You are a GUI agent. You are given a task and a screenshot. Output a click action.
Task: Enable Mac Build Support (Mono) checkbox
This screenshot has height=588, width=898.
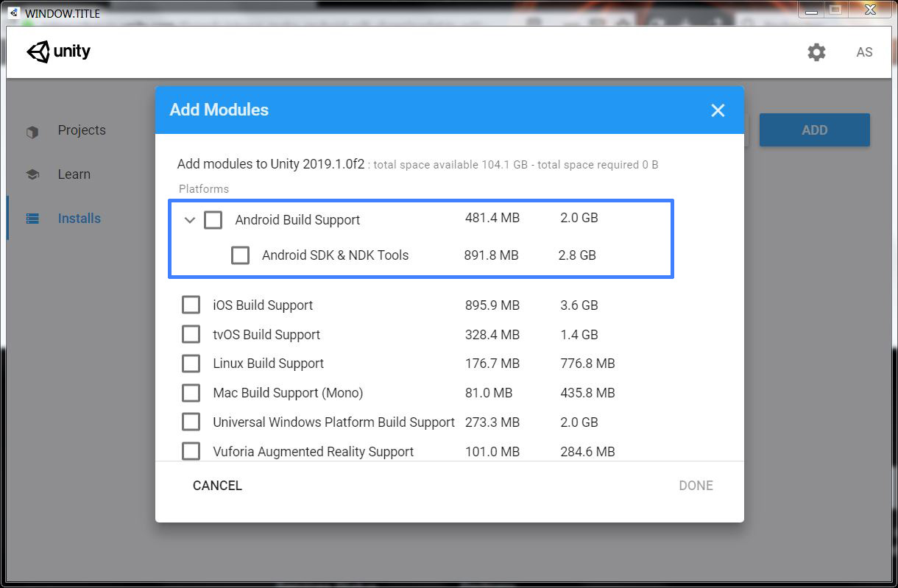point(191,393)
